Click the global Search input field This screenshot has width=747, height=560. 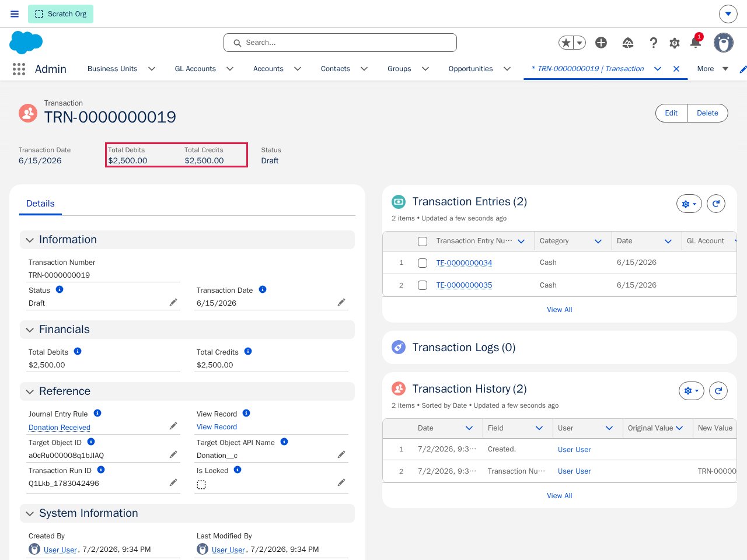tap(340, 43)
